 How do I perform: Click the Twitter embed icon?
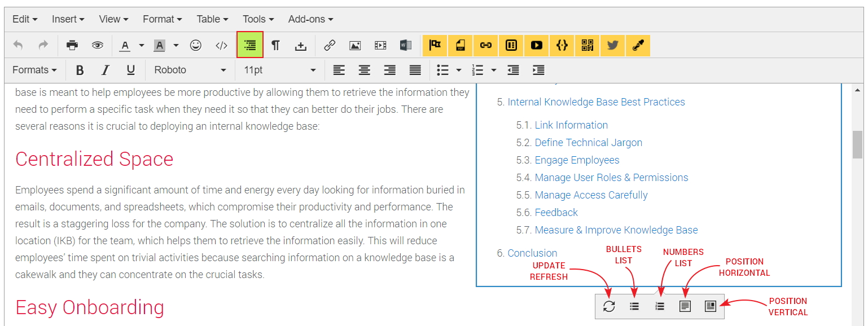pos(612,45)
